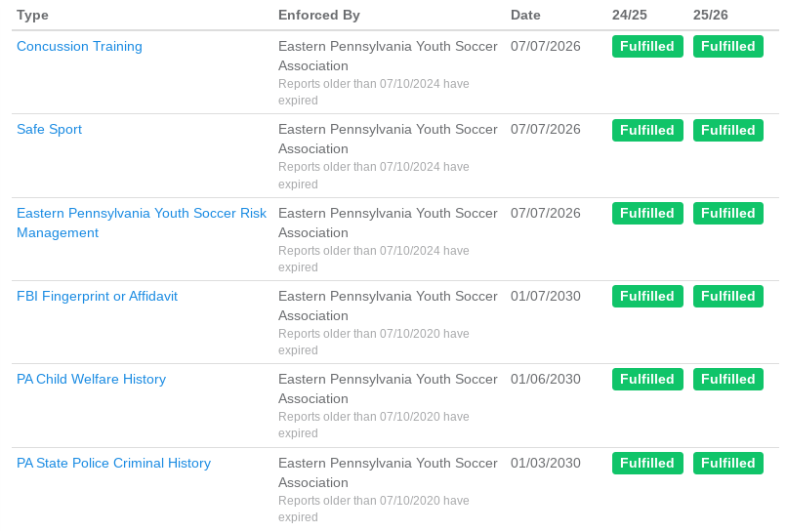The height and width of the screenshot is (532, 787).
Task: Click 25/26 Fulfilled badge for Risk Management
Action: tap(728, 214)
